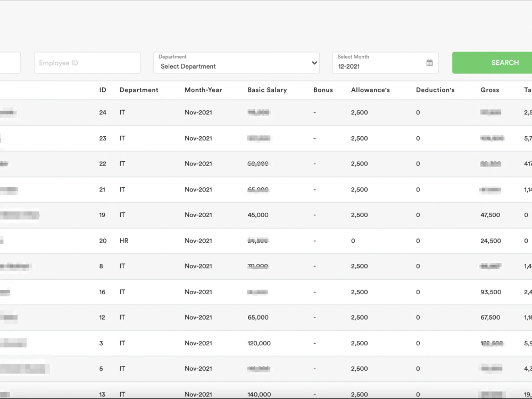Click the Gross column header
Viewport: 532px width, 399px height.
point(489,90)
